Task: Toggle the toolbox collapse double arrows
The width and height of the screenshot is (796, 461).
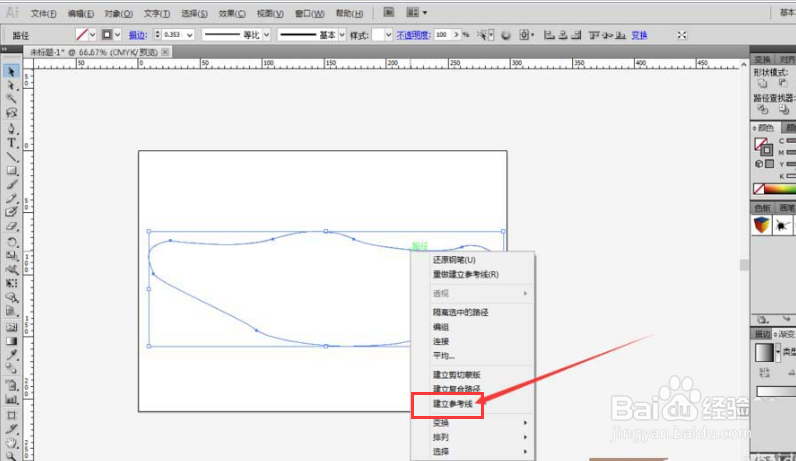Action: pos(5,49)
